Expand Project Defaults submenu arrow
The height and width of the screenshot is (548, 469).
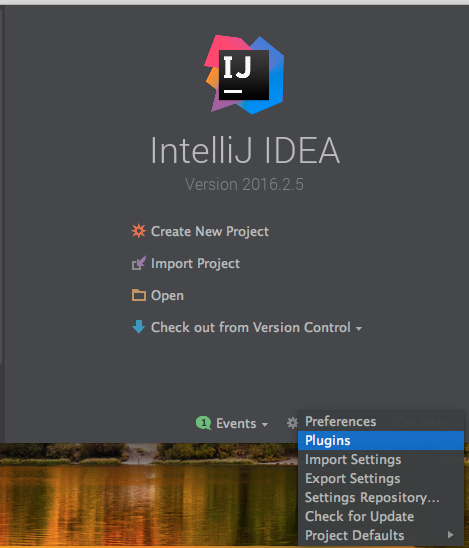click(x=450, y=535)
